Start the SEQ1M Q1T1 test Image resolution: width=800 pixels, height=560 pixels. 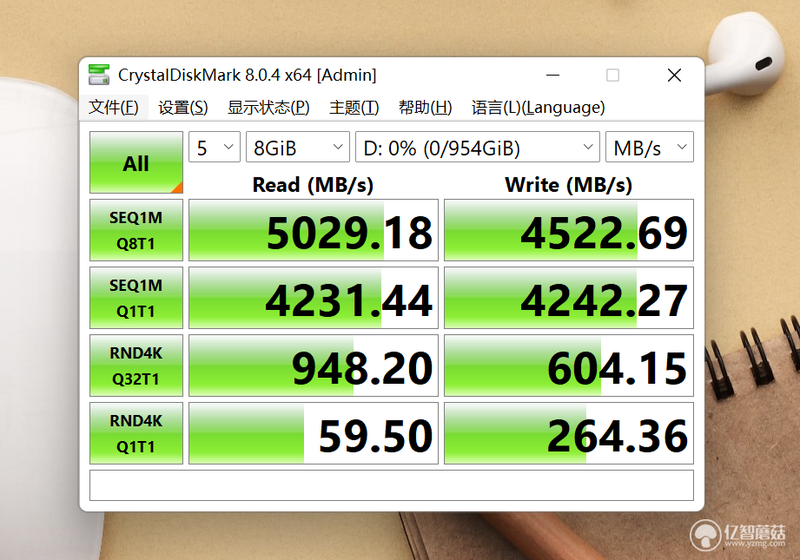(x=136, y=298)
